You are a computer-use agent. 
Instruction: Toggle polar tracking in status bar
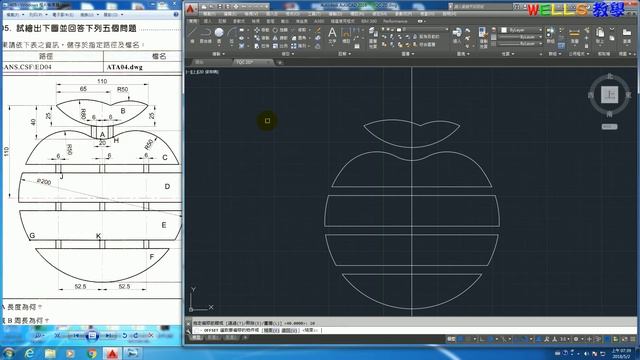click(491, 340)
